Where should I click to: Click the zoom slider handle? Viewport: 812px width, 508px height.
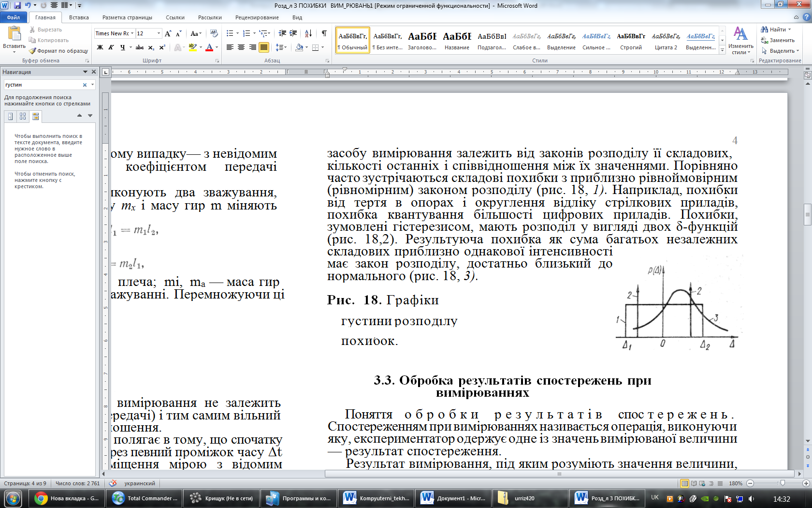click(x=782, y=483)
